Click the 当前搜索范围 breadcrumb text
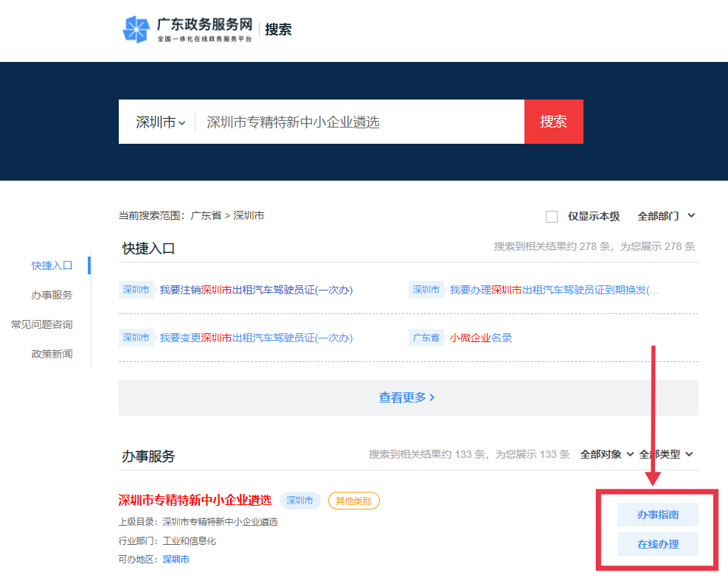728x581 pixels. tap(191, 216)
